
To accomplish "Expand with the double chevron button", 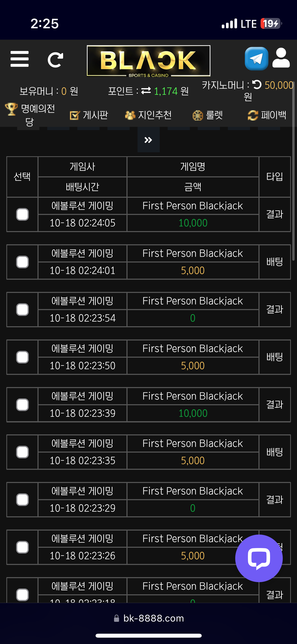I will (148, 140).
